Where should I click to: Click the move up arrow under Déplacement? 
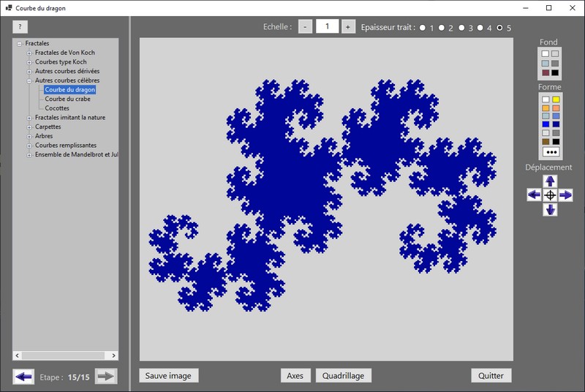click(x=550, y=181)
